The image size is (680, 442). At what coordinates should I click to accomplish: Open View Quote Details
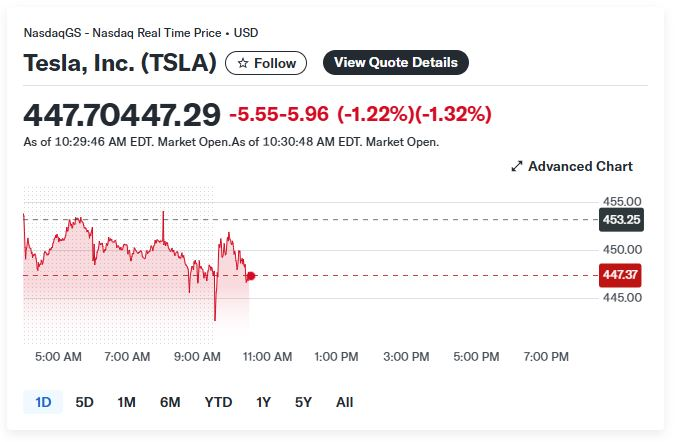395,63
